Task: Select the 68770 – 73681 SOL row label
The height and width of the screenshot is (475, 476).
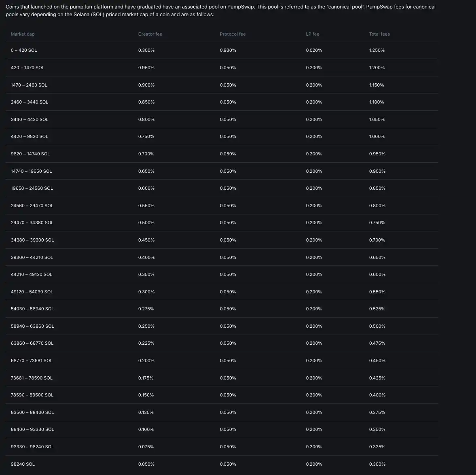Action: [x=32, y=360]
